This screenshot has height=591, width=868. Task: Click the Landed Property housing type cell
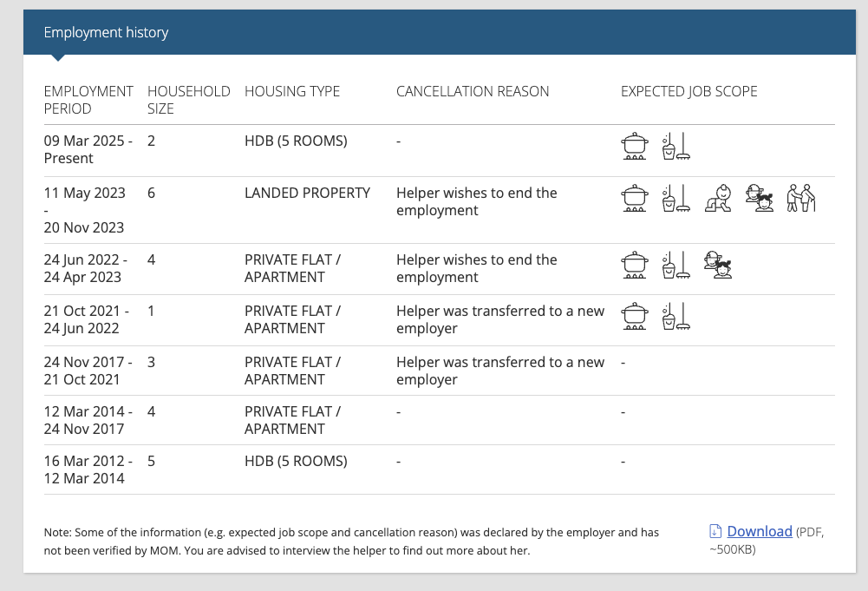[x=307, y=193]
